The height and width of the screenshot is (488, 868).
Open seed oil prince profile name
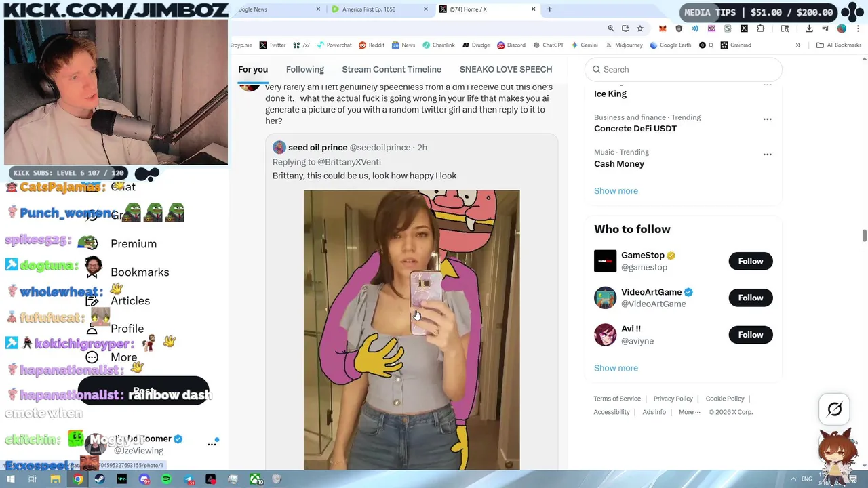point(317,147)
